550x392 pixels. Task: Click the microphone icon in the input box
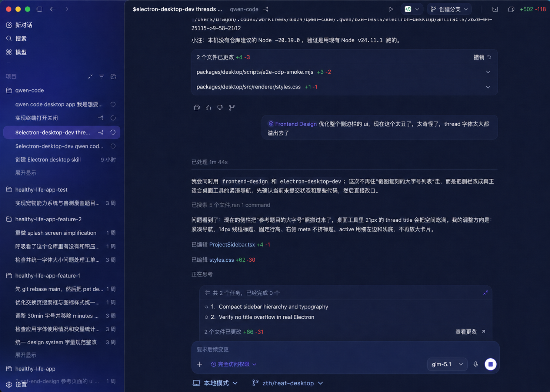pyautogui.click(x=476, y=364)
